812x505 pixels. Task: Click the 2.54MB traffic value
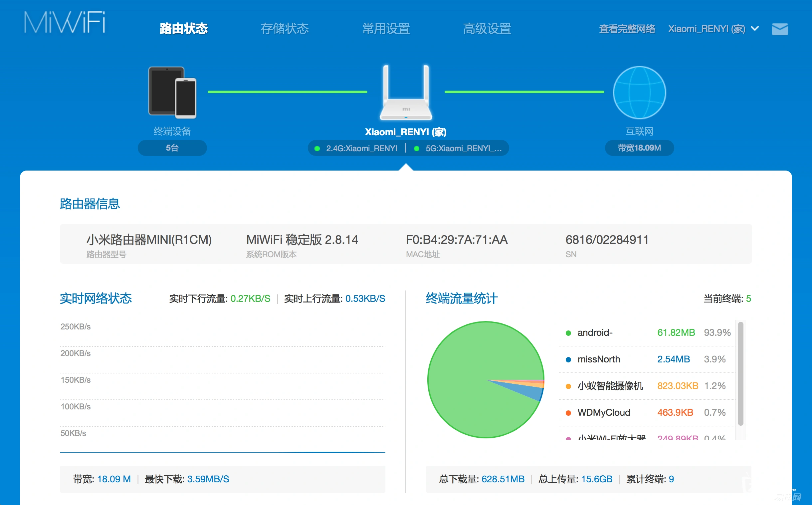[x=674, y=359]
